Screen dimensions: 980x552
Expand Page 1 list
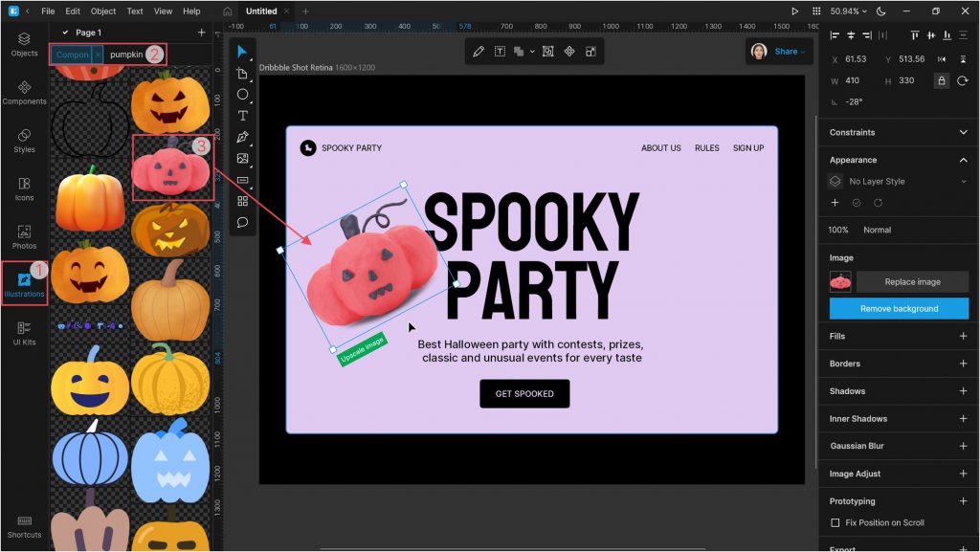pyautogui.click(x=65, y=33)
